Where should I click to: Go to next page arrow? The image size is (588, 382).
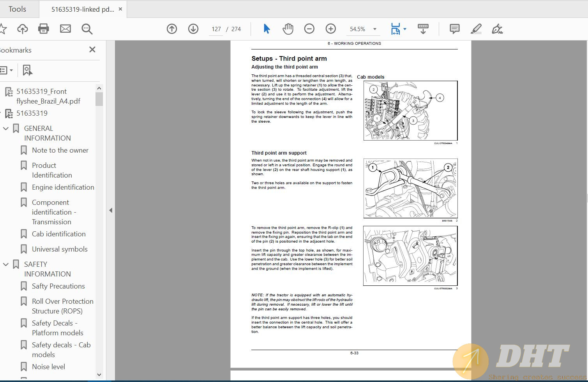[x=193, y=29]
